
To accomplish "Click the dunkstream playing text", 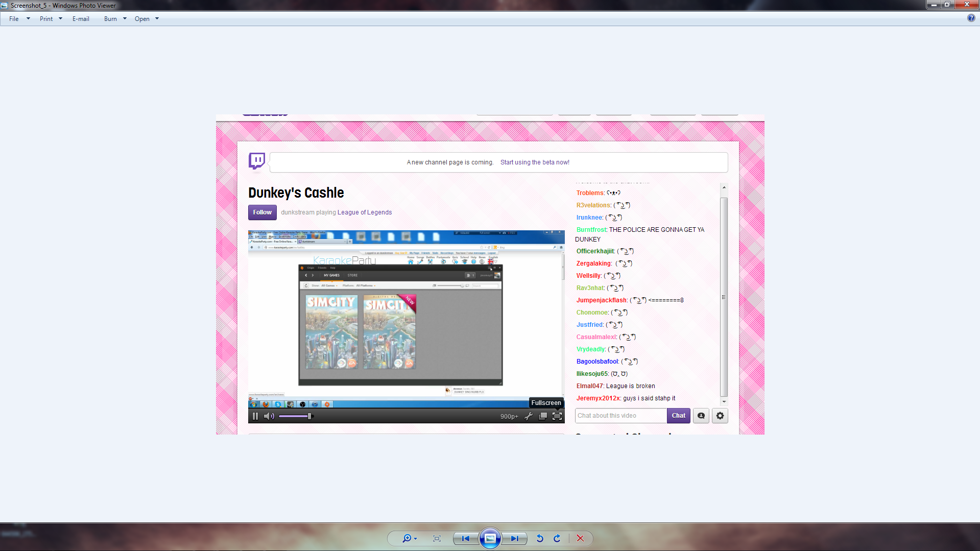I will [x=308, y=212].
